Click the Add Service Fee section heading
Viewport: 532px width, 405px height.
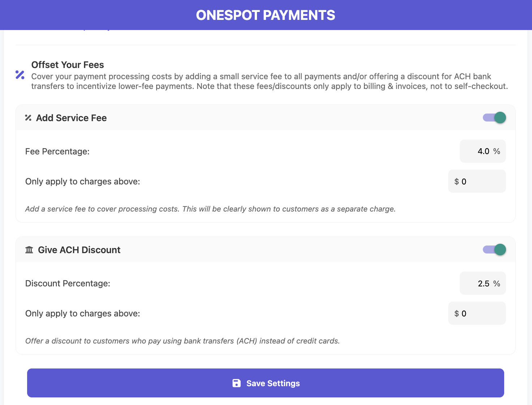click(71, 118)
